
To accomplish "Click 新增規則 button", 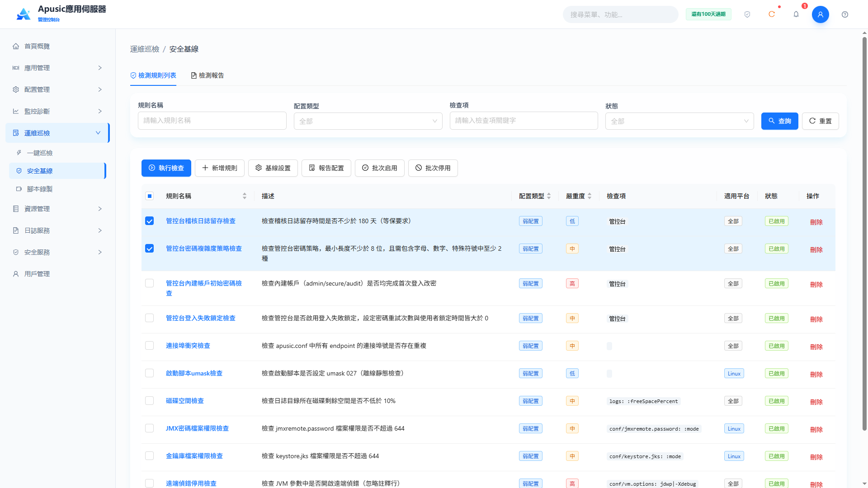I will 220,168.
